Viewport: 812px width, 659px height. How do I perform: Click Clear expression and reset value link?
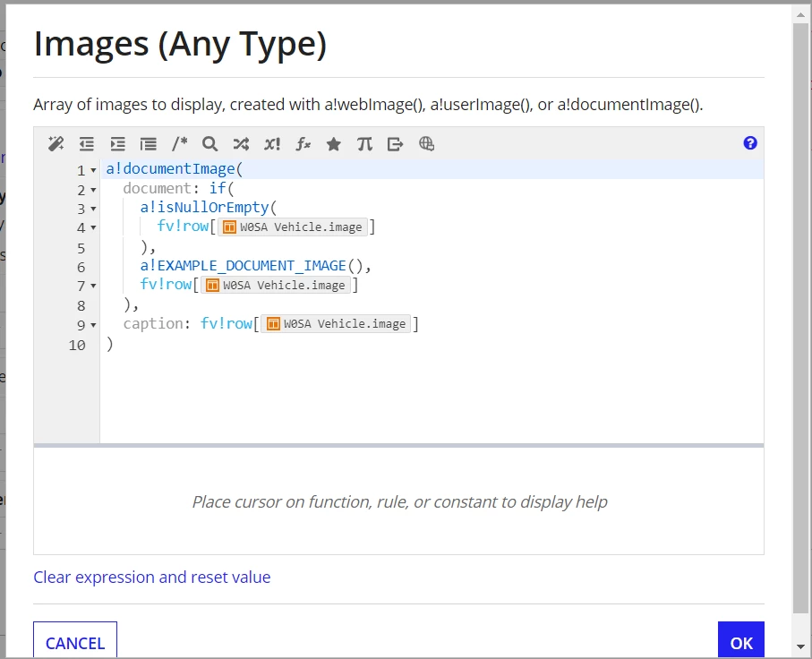[151, 578]
